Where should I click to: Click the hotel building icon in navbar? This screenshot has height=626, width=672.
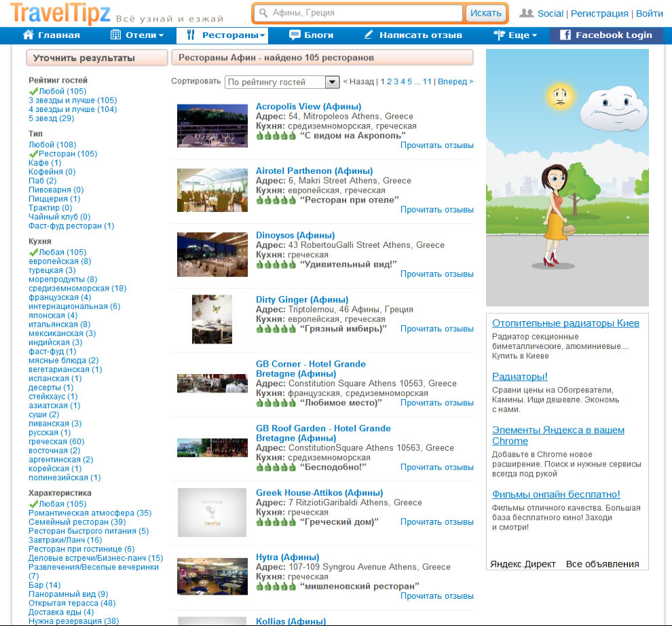tap(116, 35)
